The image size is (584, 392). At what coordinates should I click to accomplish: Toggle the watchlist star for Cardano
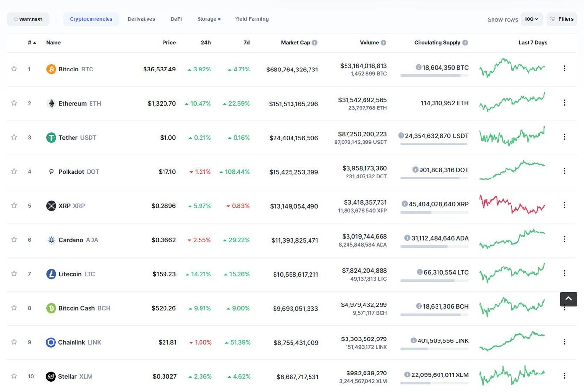pos(14,239)
